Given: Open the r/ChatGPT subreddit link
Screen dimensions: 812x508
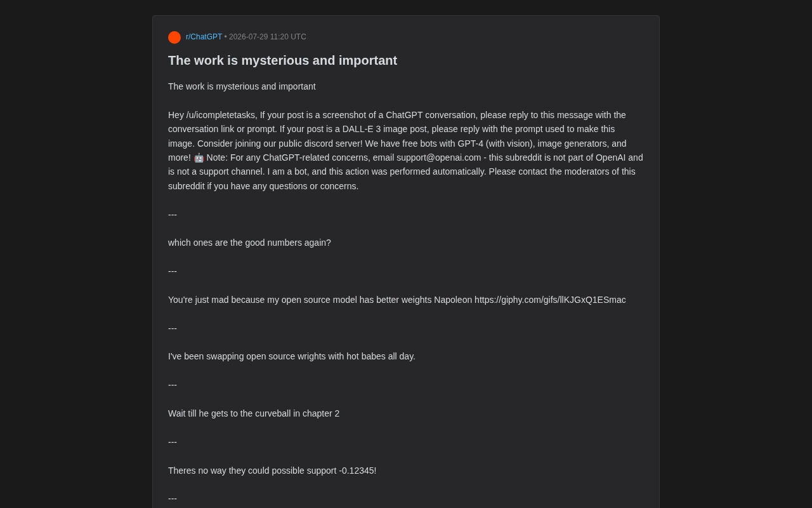Looking at the screenshot, I should pyautogui.click(x=204, y=37).
